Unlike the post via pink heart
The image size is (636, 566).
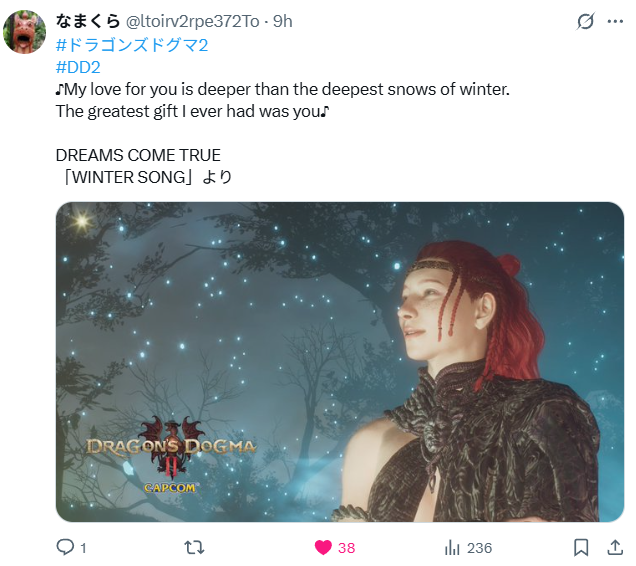(x=323, y=547)
